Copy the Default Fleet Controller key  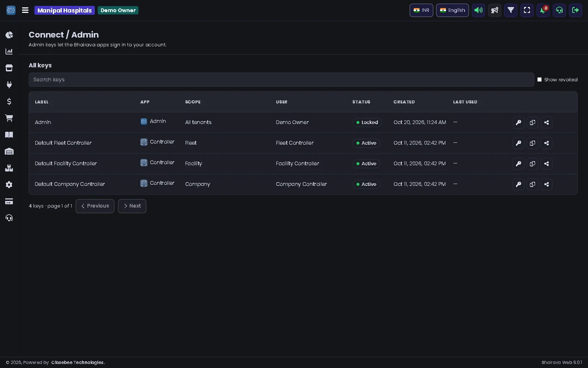(533, 143)
